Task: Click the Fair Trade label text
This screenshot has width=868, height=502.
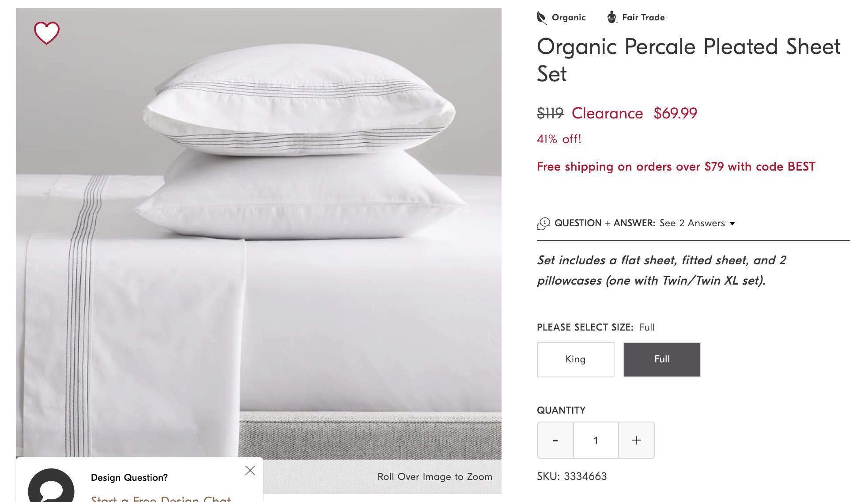Action: coord(643,18)
